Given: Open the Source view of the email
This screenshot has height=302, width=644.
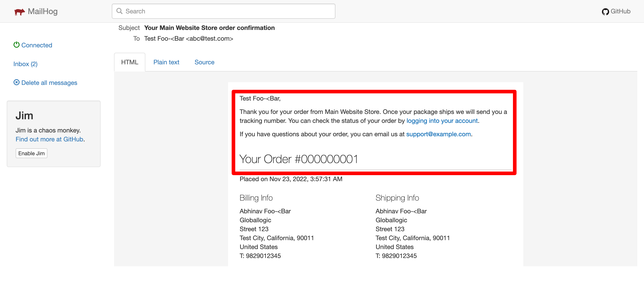Looking at the screenshot, I should pos(204,62).
